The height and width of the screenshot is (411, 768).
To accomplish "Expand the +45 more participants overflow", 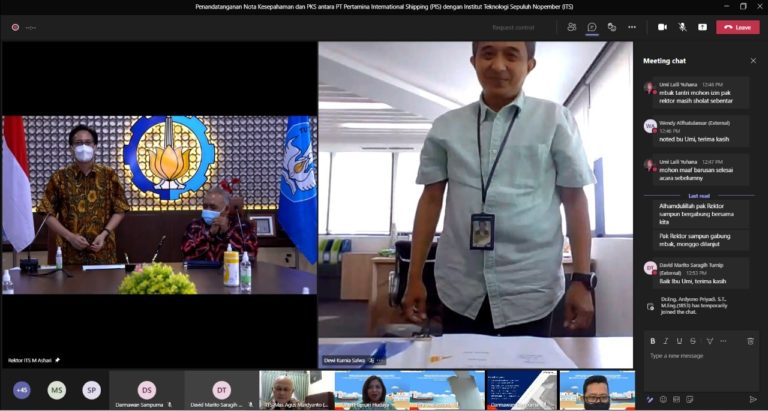I will pos(21,390).
